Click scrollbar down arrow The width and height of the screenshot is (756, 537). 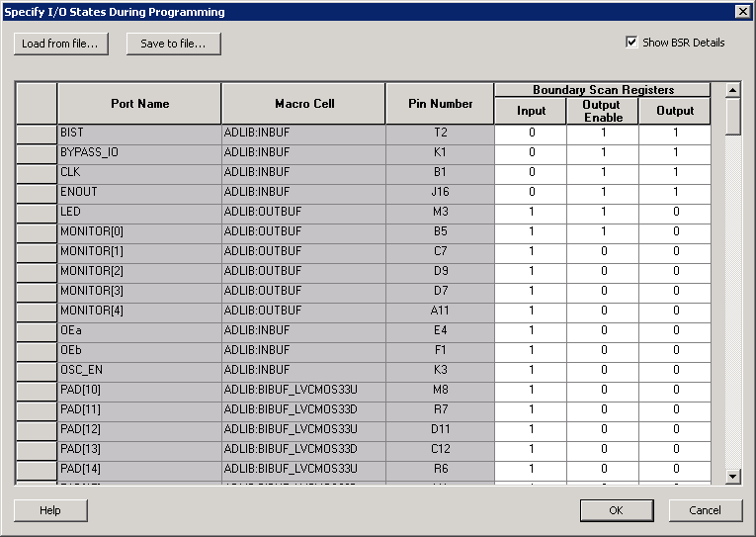(732, 476)
